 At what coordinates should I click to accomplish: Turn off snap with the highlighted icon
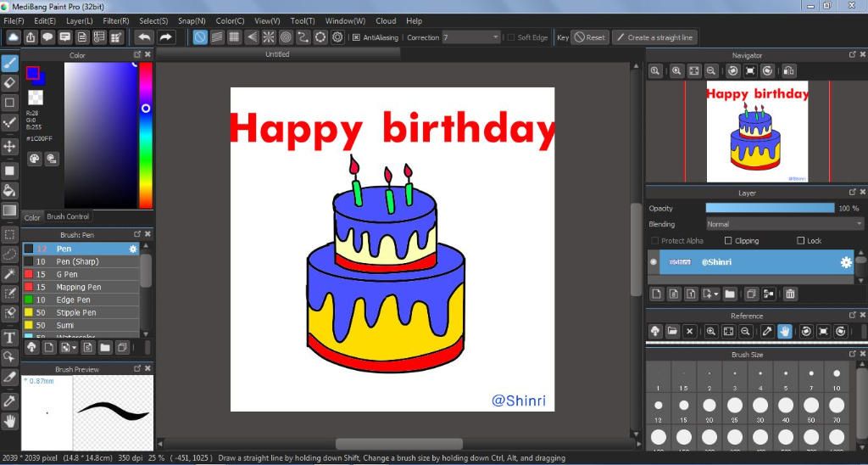tap(200, 37)
